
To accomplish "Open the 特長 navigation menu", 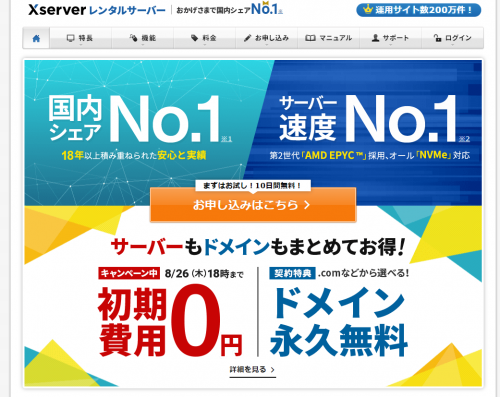I will click(x=80, y=38).
